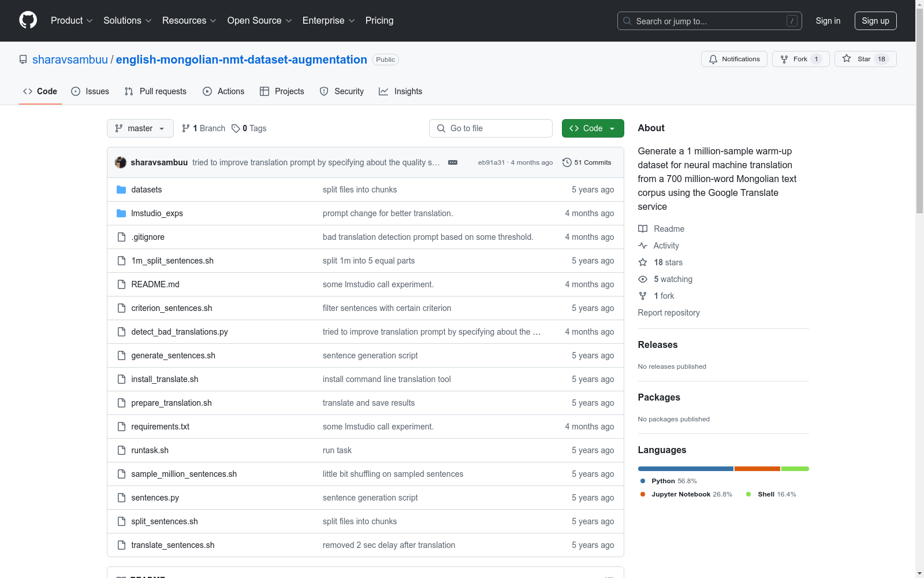Switch to the Issues tab
Viewport: 924px width, 578px height.
click(90, 91)
